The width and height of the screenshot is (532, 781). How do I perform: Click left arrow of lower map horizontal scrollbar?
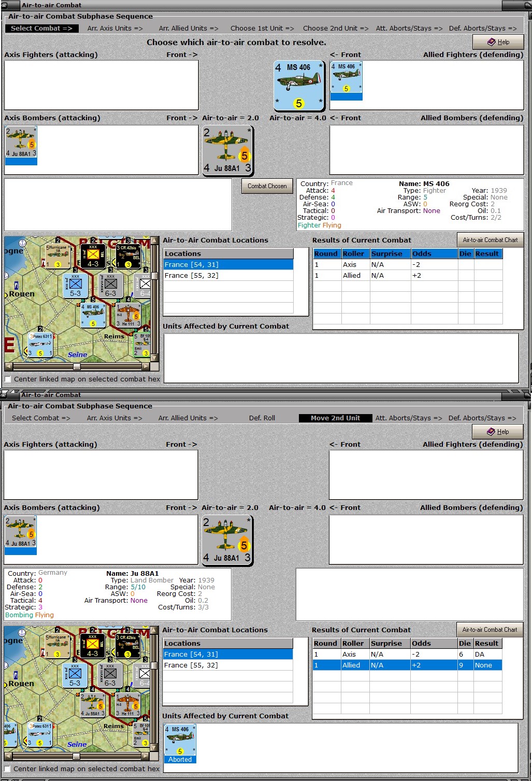8,756
